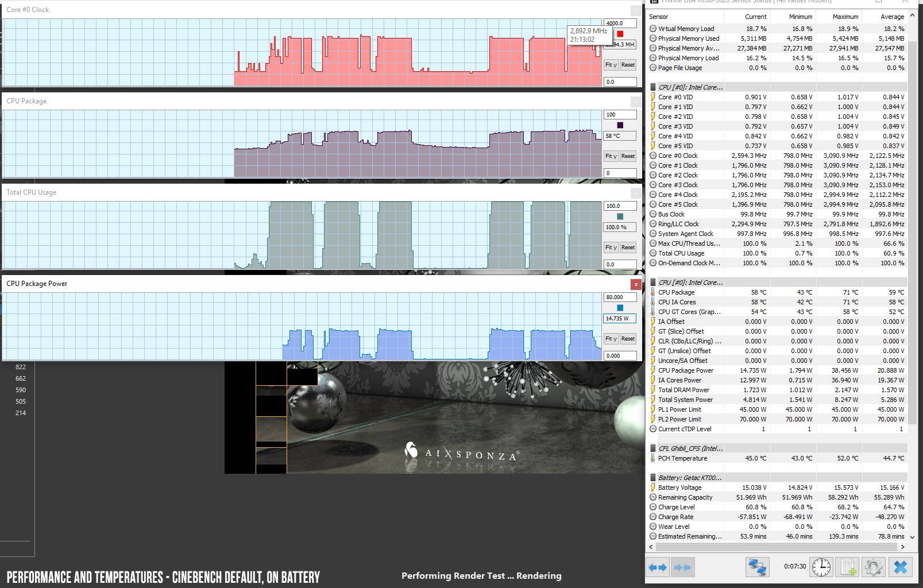This screenshot has height=588, width=923.
Task: Pick the teal swatch of Total CPU Usage graph
Action: (620, 216)
